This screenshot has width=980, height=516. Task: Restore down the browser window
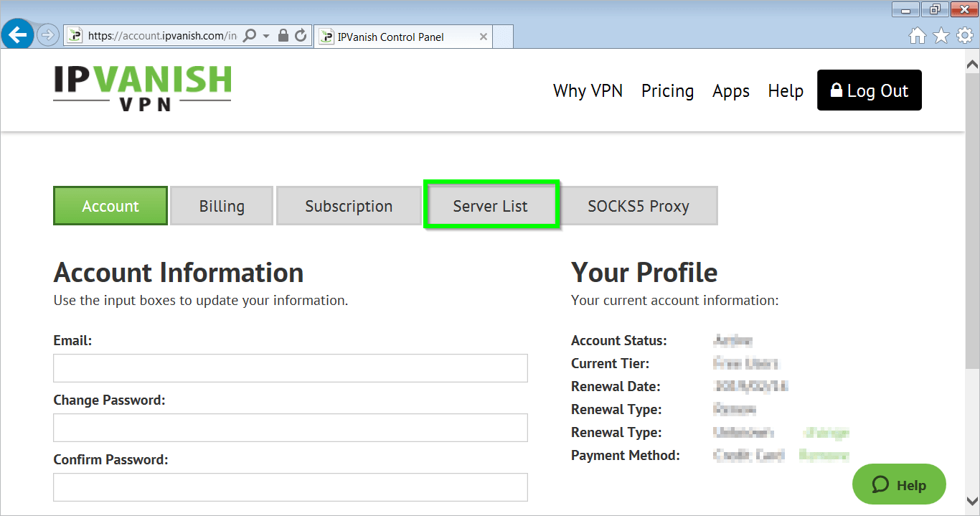coord(934,9)
